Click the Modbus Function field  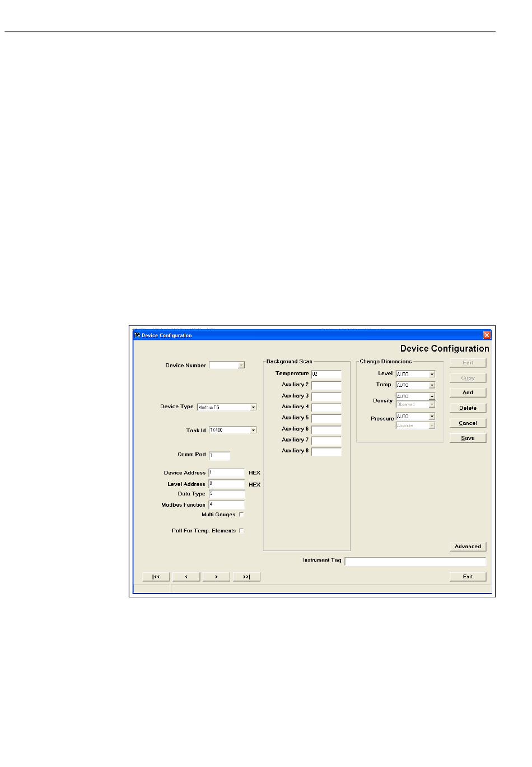point(227,505)
